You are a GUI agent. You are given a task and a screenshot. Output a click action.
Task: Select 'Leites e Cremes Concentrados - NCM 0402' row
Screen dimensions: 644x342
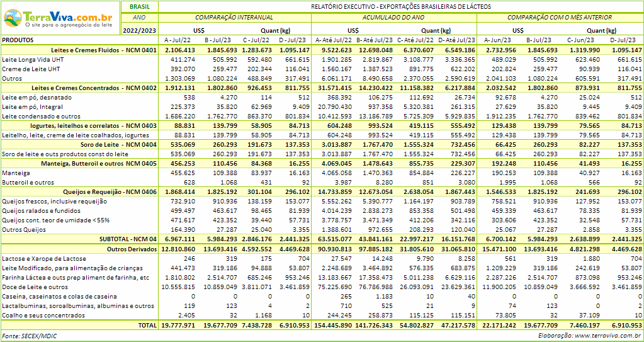tap(94, 88)
